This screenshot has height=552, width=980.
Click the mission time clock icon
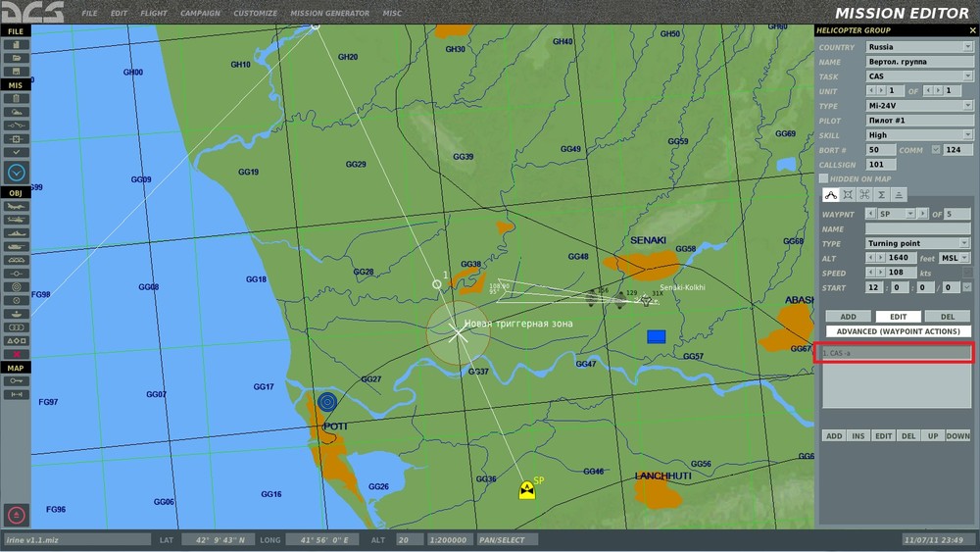(17, 173)
